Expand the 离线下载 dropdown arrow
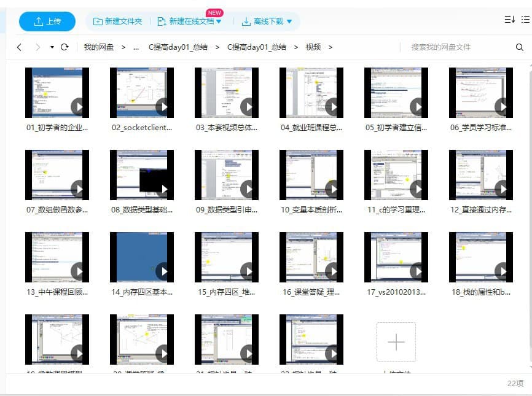532x396 pixels. [289, 20]
